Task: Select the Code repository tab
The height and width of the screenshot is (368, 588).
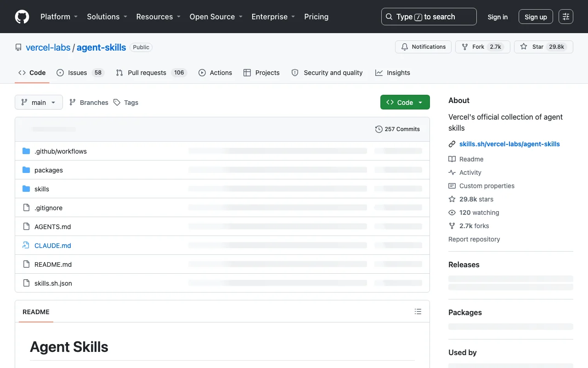Action: tap(32, 73)
